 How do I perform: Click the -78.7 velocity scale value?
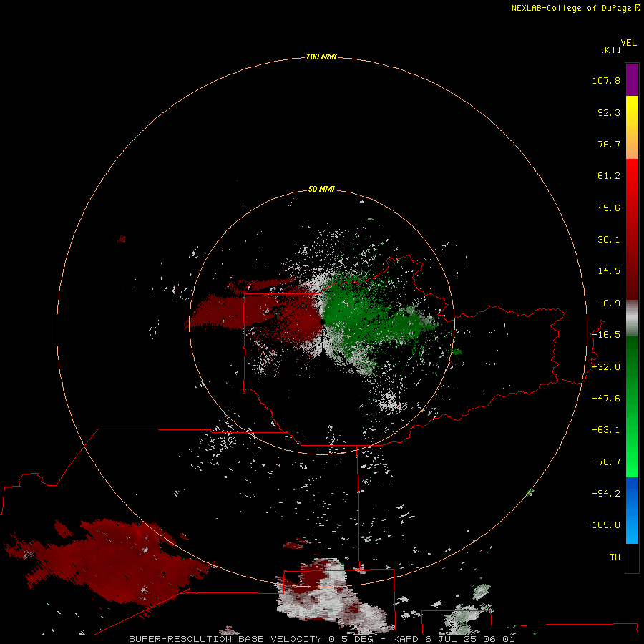(606, 462)
